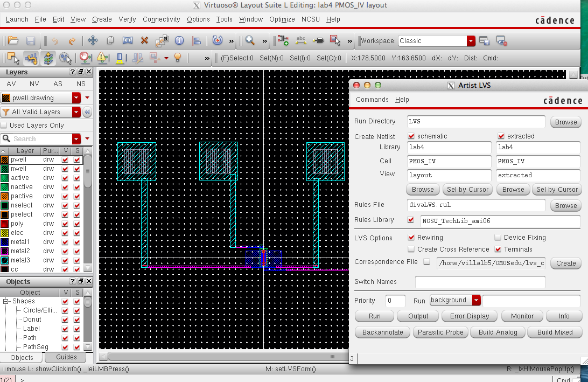Open the Verify menu
The image size is (588, 382).
click(127, 19)
